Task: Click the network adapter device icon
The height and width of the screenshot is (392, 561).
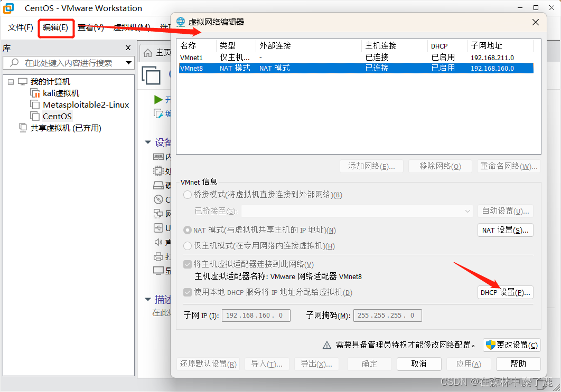Action: [x=158, y=214]
